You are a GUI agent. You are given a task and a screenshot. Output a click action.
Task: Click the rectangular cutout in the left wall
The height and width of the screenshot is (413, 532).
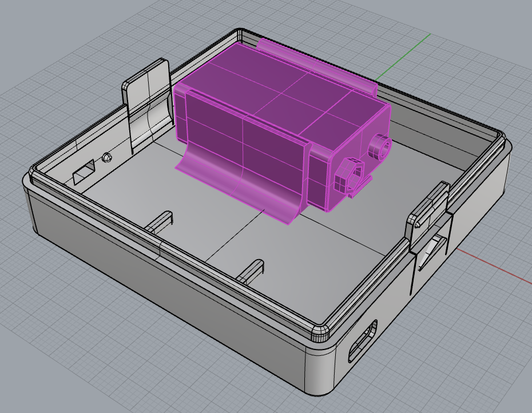(84, 172)
